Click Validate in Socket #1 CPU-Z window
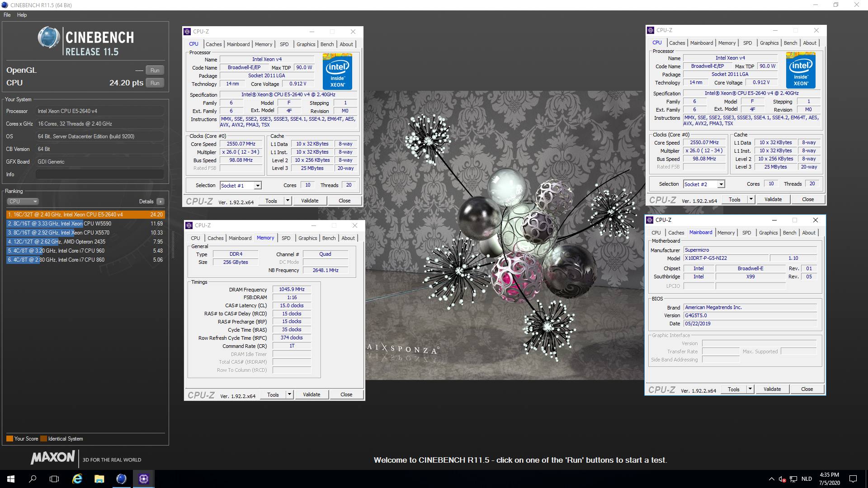The height and width of the screenshot is (488, 868). 310,201
